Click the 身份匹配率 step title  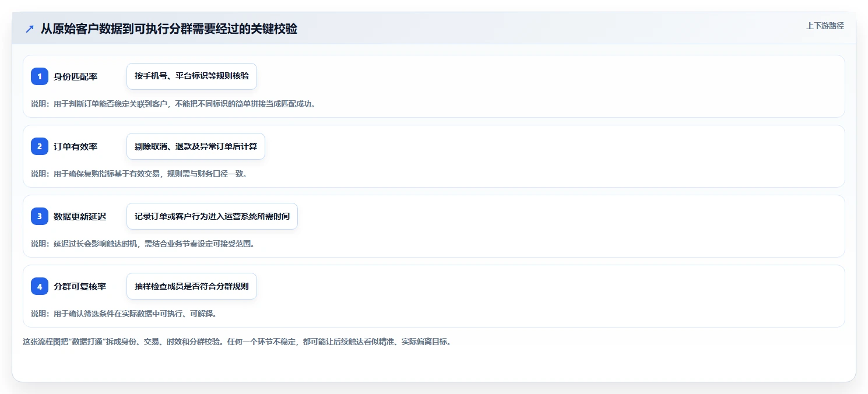click(75, 77)
